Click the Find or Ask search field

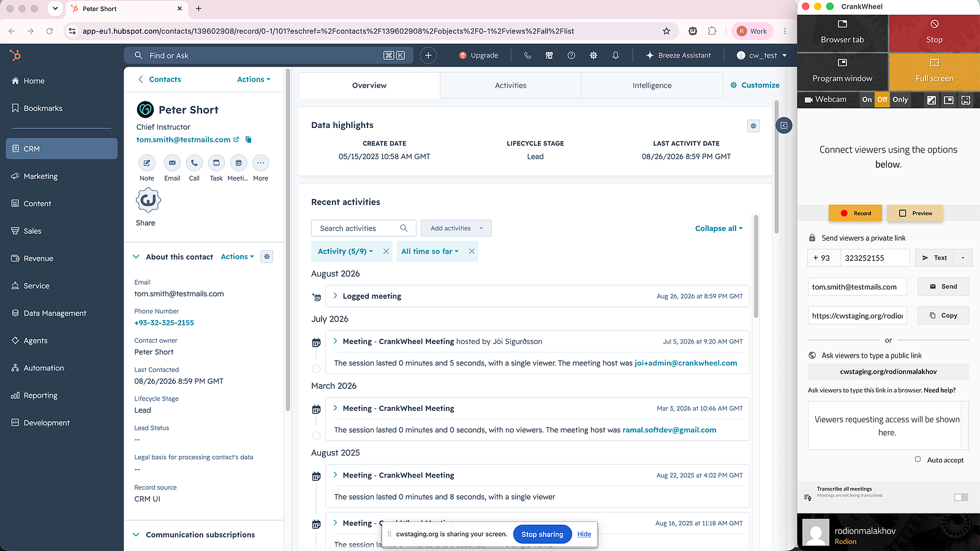tap(269, 55)
